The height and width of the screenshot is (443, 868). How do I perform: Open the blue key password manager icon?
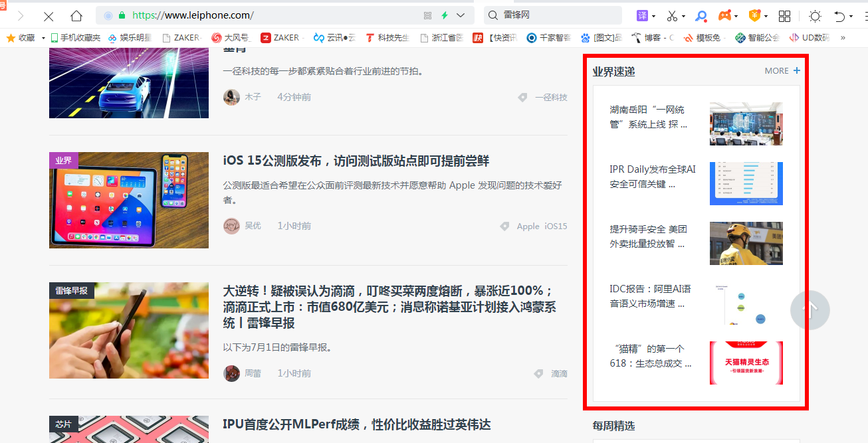701,15
